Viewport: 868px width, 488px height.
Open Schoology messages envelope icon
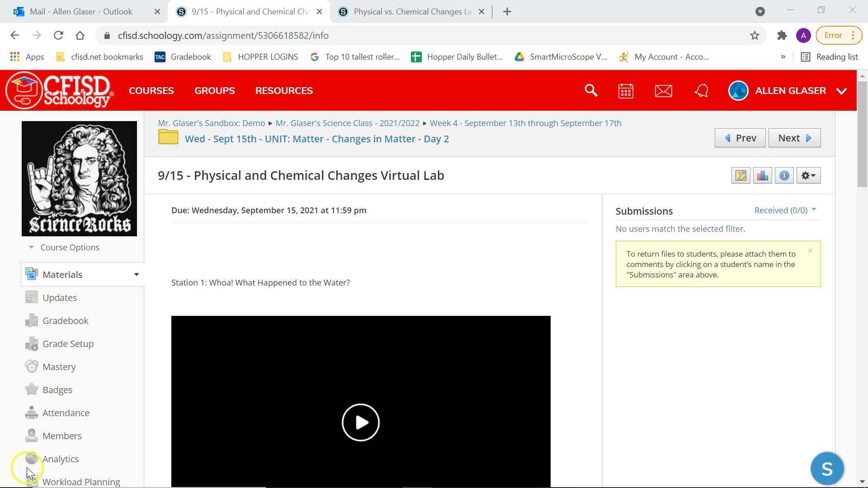tap(663, 90)
